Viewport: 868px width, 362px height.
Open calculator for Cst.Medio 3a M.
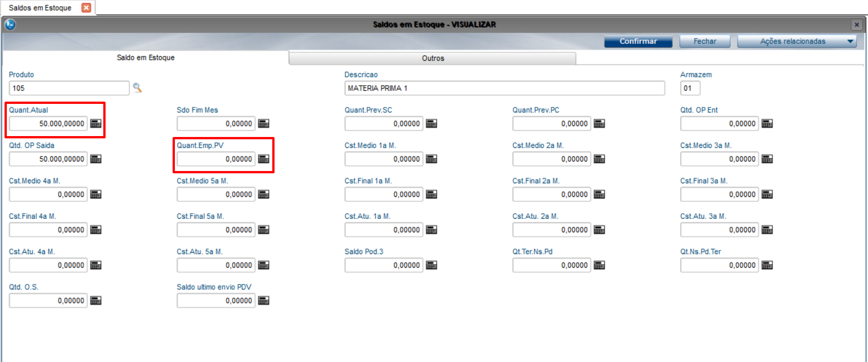tap(767, 159)
